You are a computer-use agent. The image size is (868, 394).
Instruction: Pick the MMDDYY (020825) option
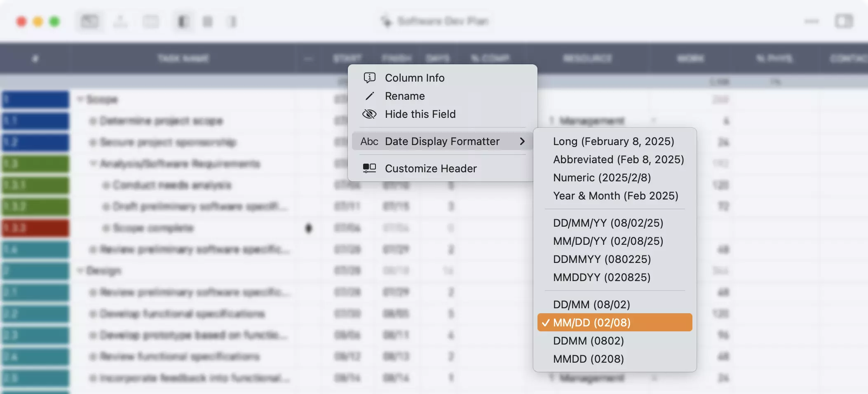(x=602, y=277)
